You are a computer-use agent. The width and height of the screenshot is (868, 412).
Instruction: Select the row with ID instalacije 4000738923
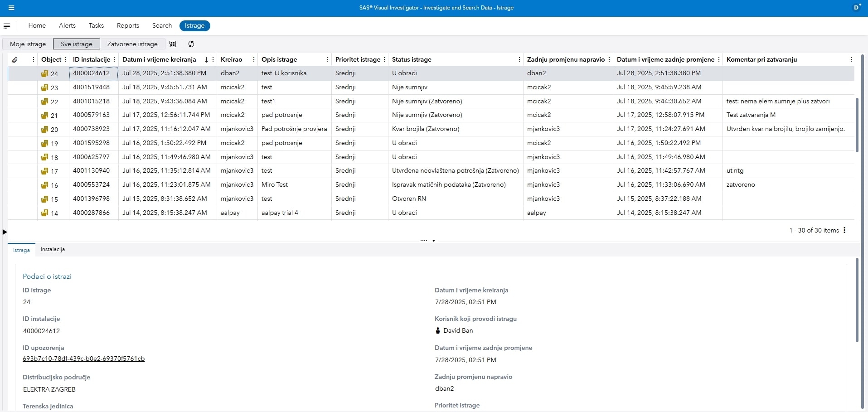91,129
